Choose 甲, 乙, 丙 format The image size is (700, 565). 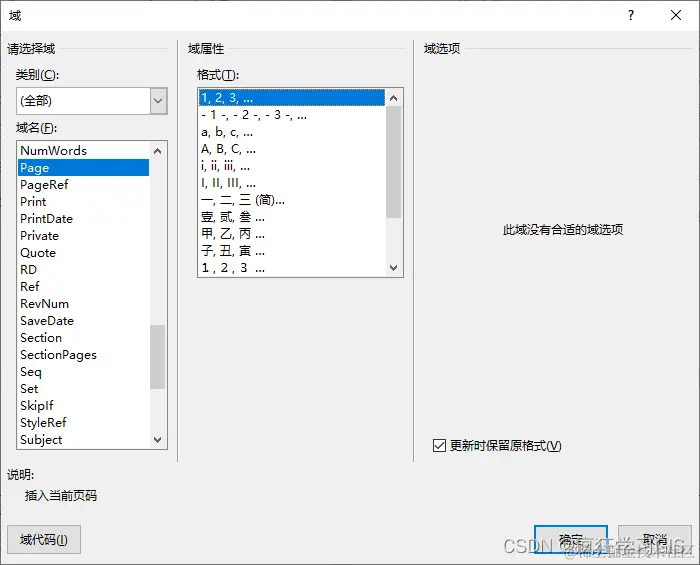click(x=292, y=234)
